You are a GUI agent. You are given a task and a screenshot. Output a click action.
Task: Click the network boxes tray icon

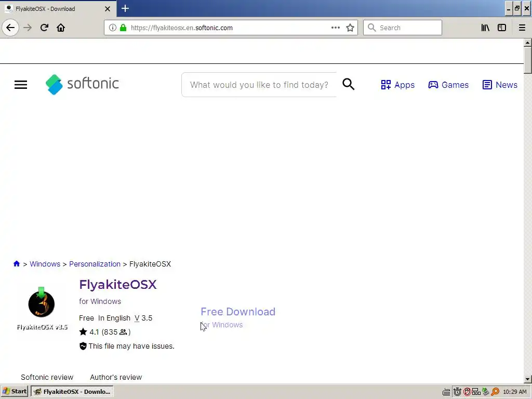[476, 392]
